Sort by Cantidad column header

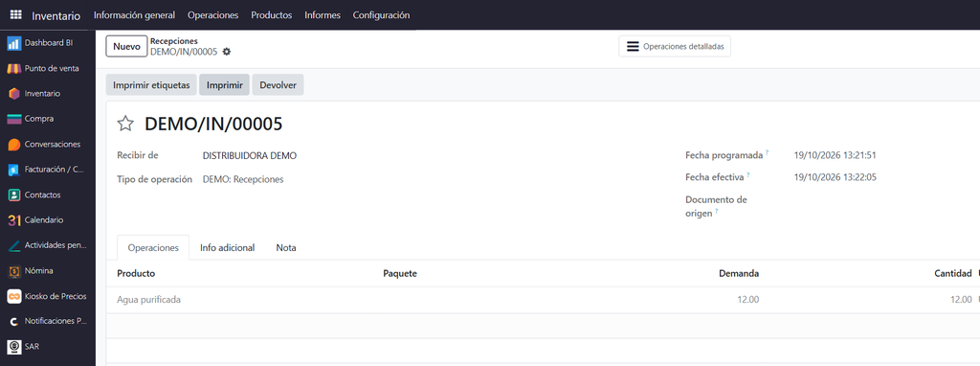(x=952, y=273)
